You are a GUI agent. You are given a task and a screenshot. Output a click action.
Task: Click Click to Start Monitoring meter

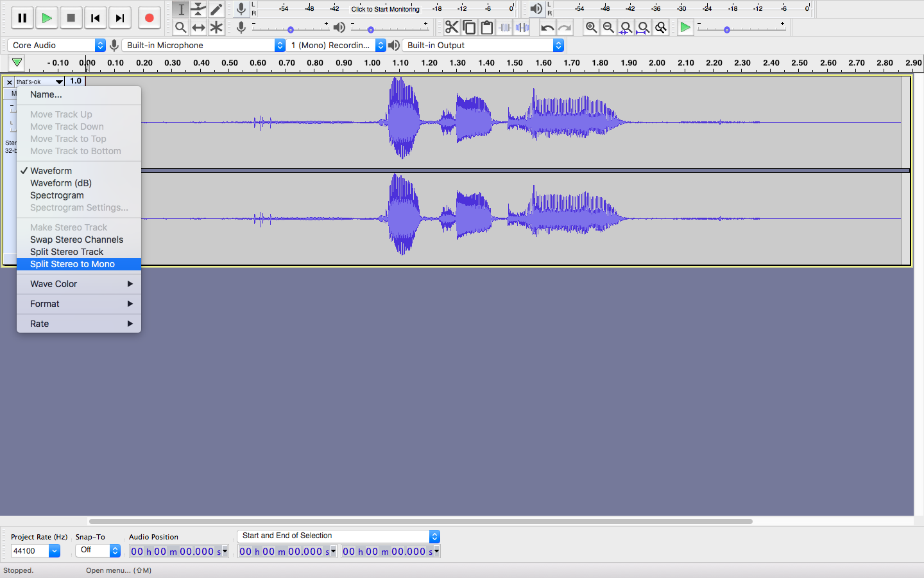tap(385, 9)
